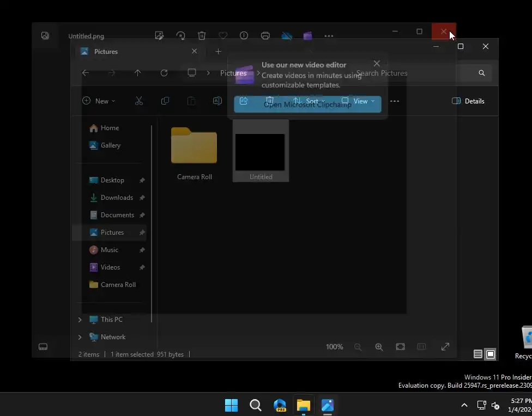The height and width of the screenshot is (416, 532).
Task: Fit image to window in Photos
Action: click(400, 347)
